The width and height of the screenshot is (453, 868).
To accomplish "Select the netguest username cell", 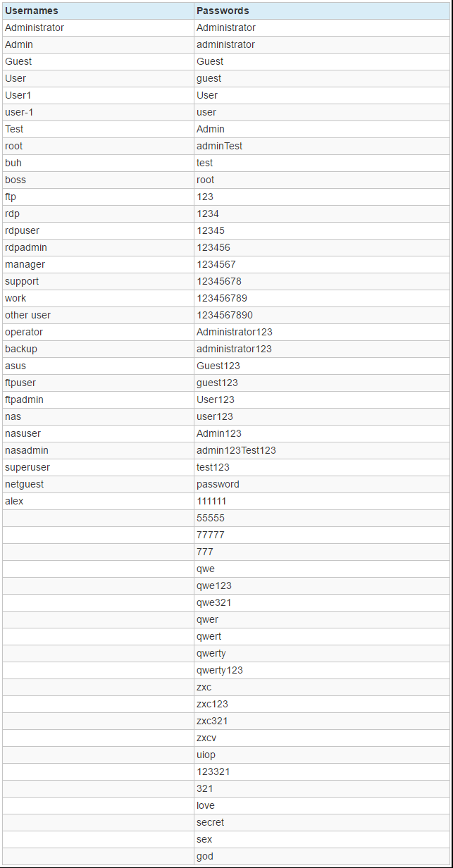I will point(26,484).
